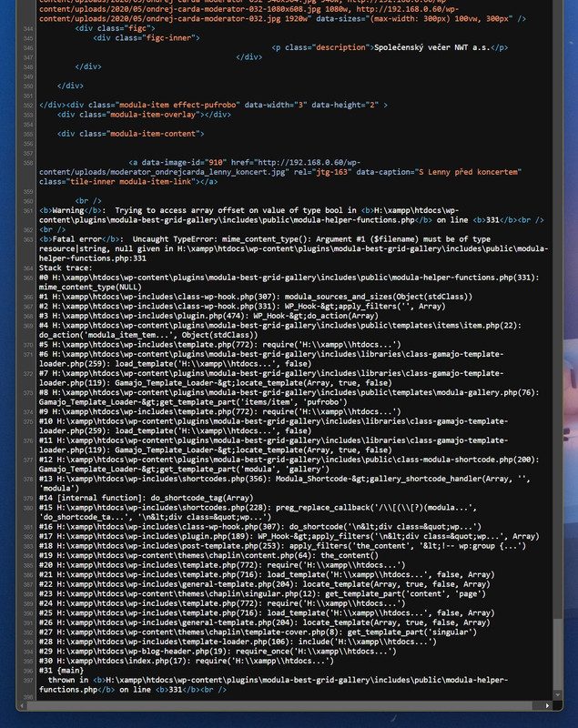The height and width of the screenshot is (728, 578).
Task: Click 'preg_replace_callback' in frame #15
Action: click(x=322, y=508)
